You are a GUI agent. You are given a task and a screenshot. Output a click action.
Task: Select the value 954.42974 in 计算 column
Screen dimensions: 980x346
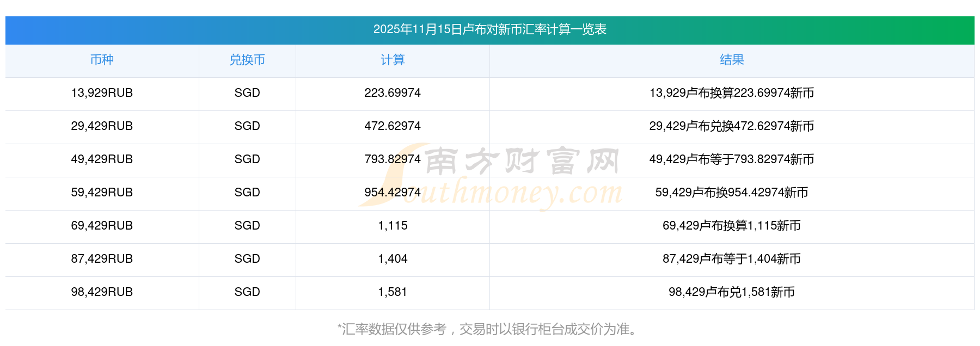click(x=393, y=193)
